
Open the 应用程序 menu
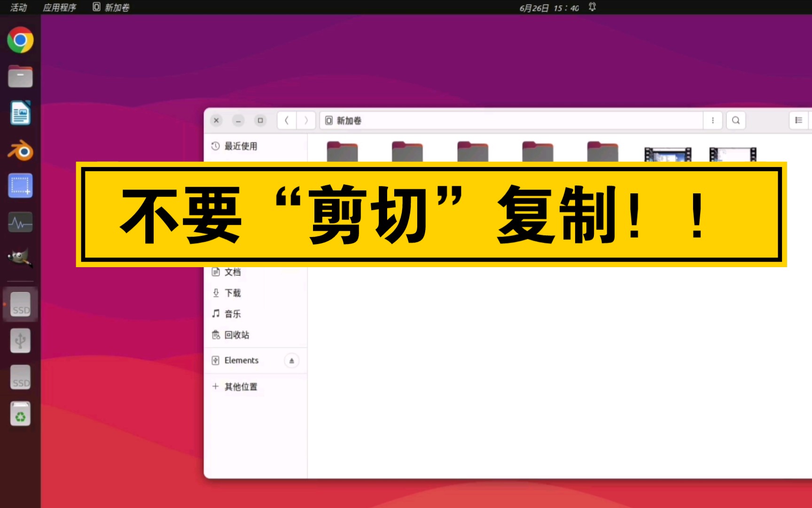(x=60, y=8)
